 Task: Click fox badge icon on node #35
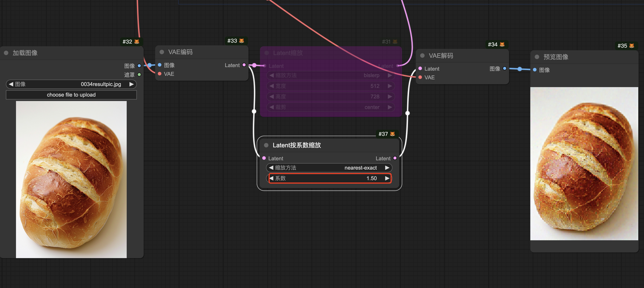632,46
